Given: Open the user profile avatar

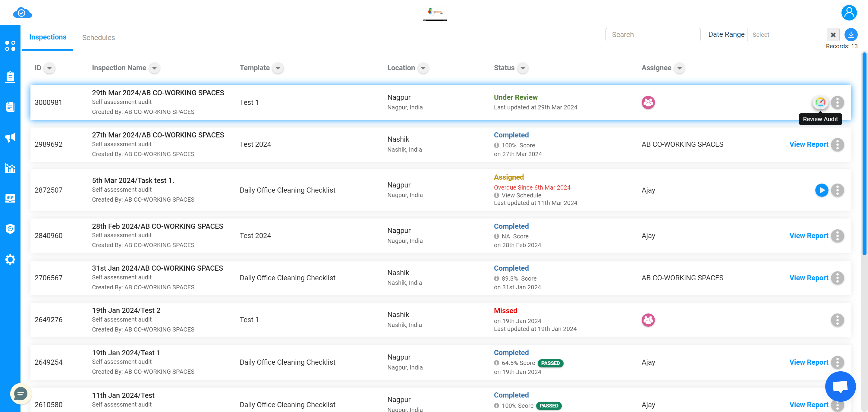Looking at the screenshot, I should point(849,13).
